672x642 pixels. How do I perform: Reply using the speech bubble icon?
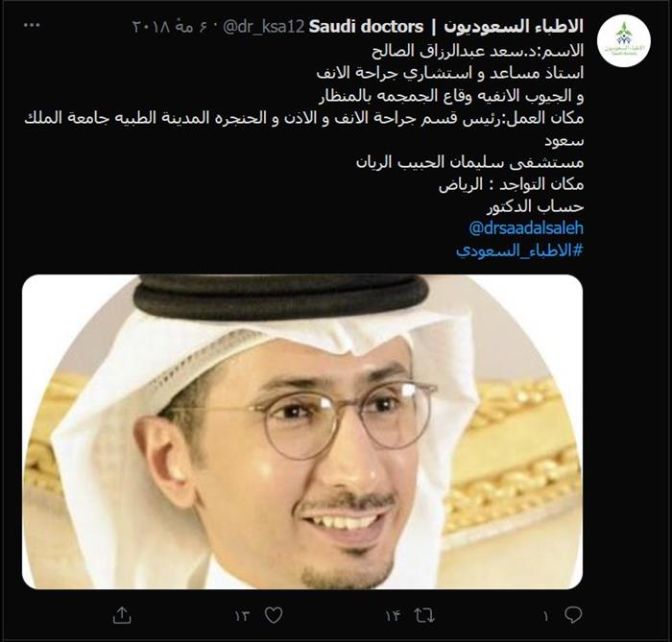point(573,616)
